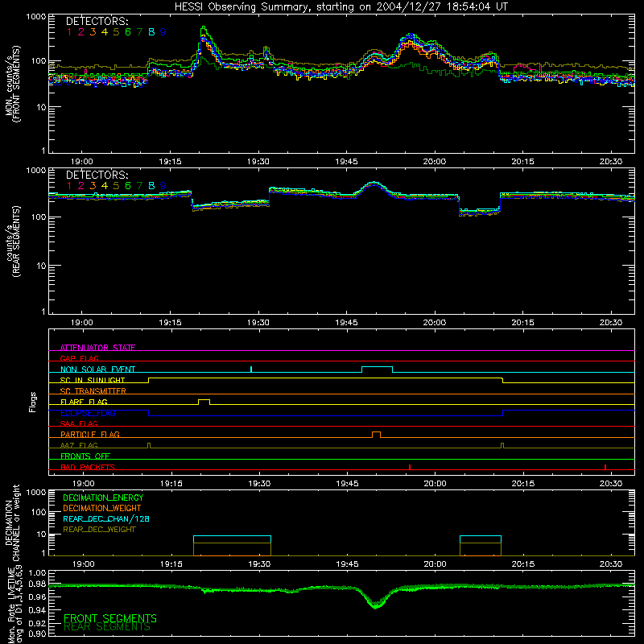This screenshot has height=644, width=644.
Task: Click the REAR_DEC_CHAN/128 legend entry
Action: point(106,518)
